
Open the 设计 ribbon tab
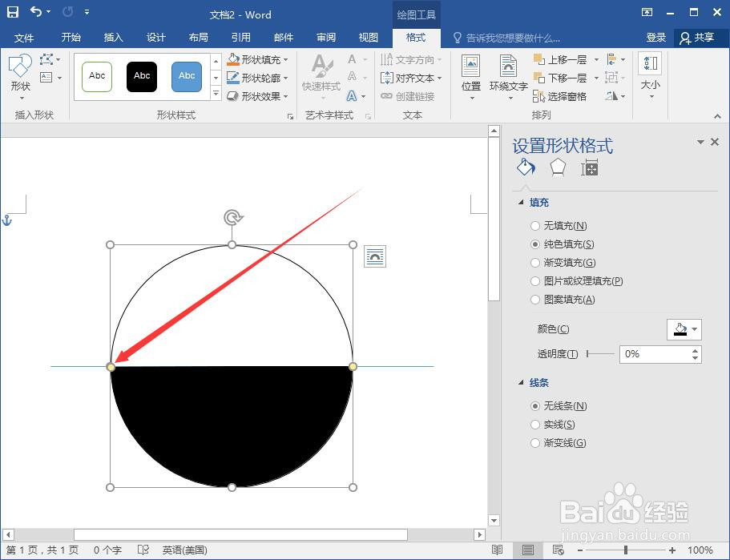tap(155, 37)
